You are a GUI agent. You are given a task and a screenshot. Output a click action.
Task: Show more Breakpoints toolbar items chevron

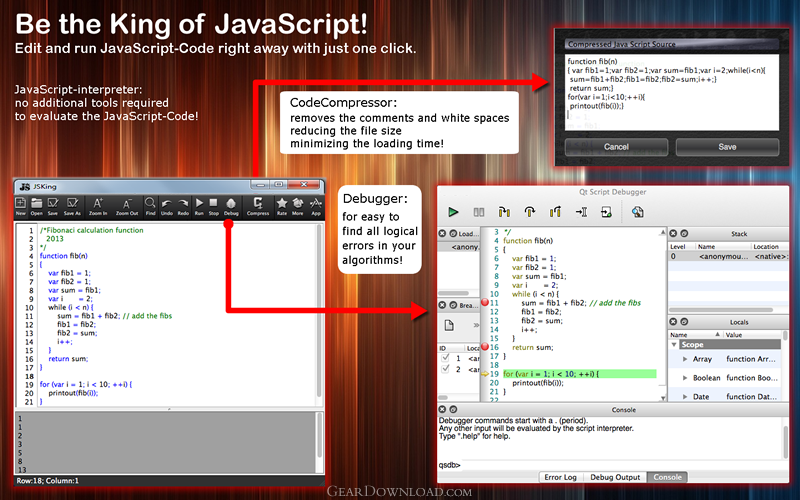coord(476,325)
